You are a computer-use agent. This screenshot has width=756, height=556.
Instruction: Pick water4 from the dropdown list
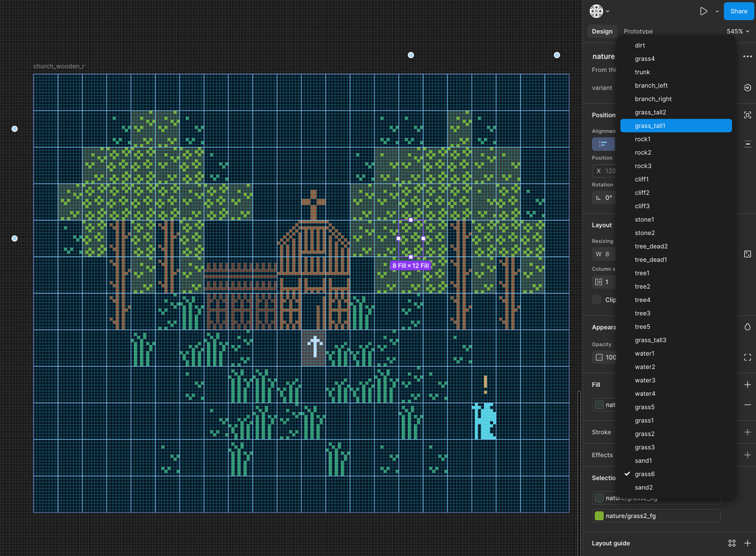(676, 394)
